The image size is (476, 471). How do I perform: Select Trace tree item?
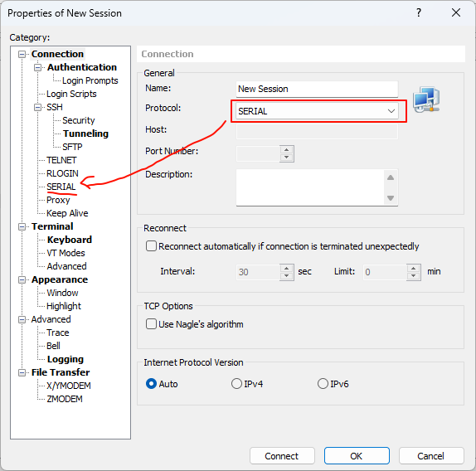pyautogui.click(x=58, y=333)
